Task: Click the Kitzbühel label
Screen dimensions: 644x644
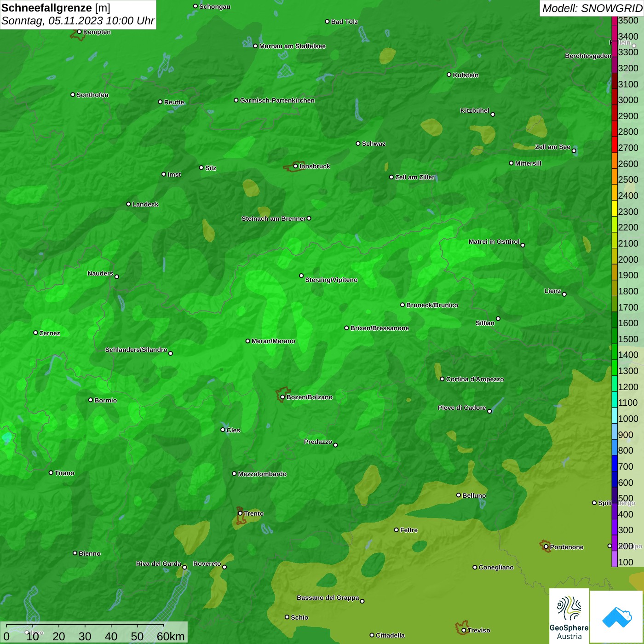Action: [475, 110]
